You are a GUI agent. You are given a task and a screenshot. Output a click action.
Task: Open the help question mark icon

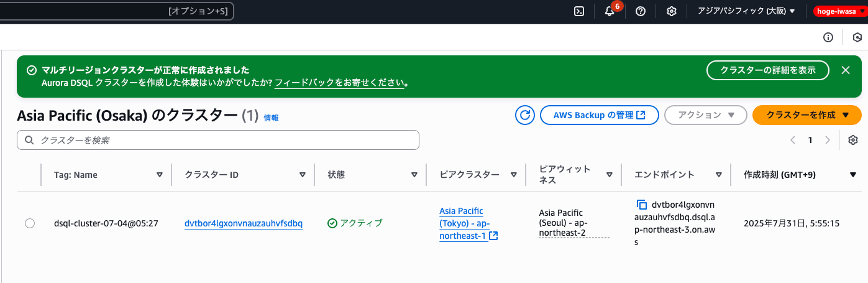pos(641,11)
